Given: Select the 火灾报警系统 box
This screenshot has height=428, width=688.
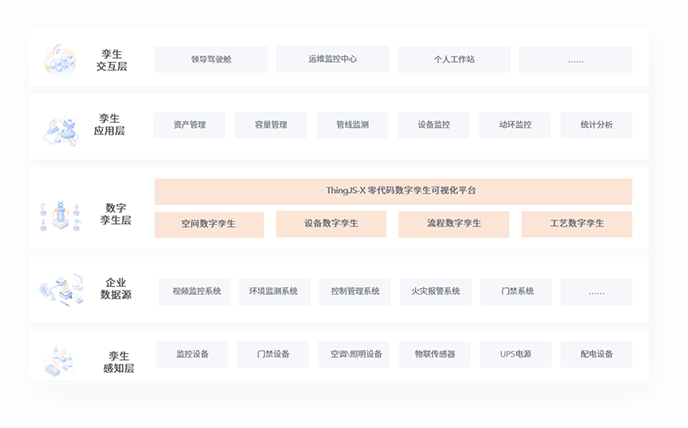Looking at the screenshot, I should (x=435, y=291).
